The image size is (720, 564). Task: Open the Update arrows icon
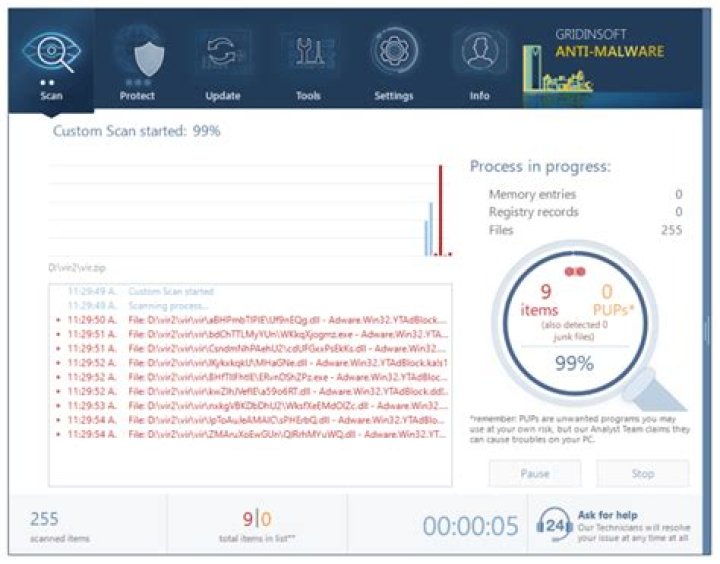coord(223,51)
